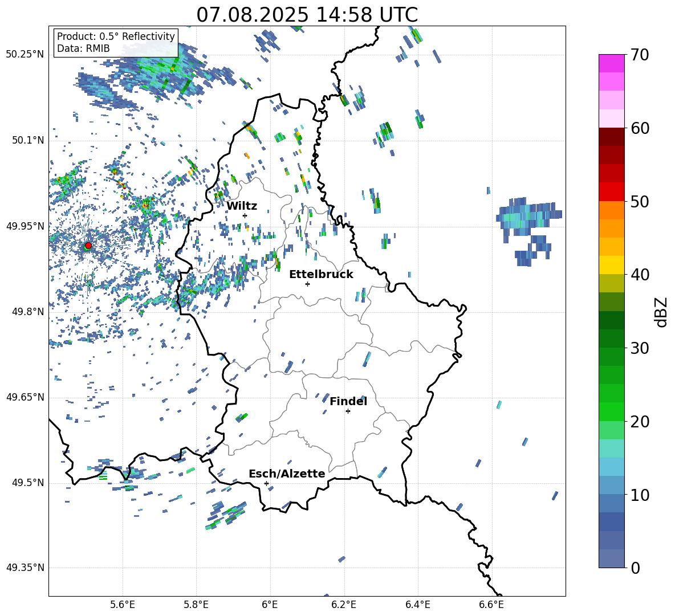Click the title text 07.08.2025 14:58 UTC

(x=307, y=15)
